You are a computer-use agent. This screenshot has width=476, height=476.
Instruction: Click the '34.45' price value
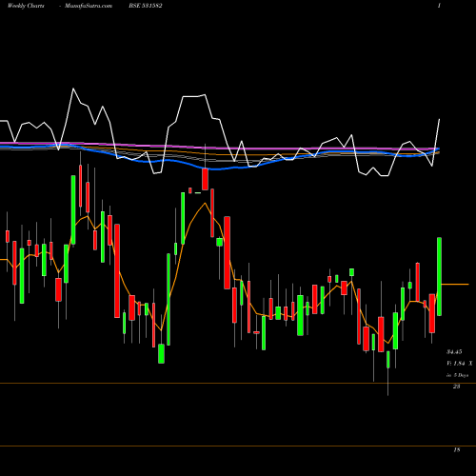454,351
